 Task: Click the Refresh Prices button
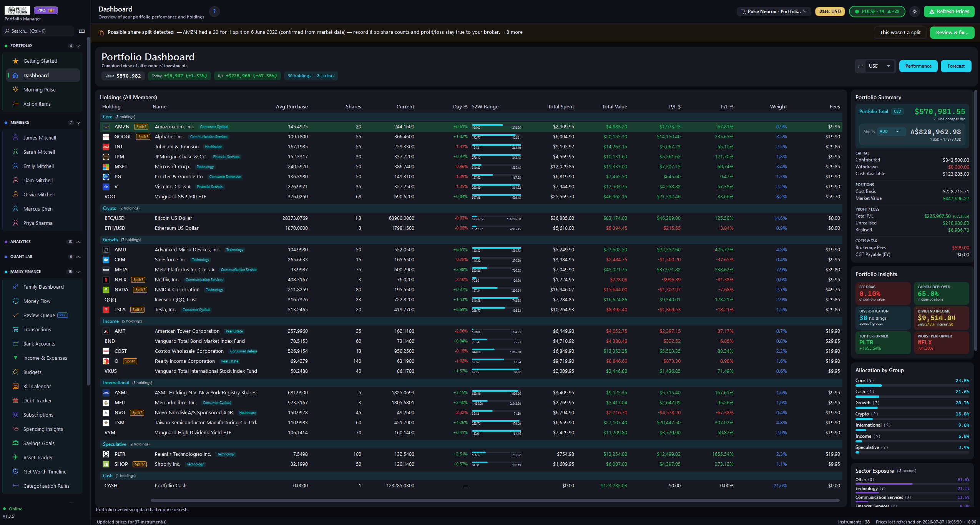click(949, 12)
